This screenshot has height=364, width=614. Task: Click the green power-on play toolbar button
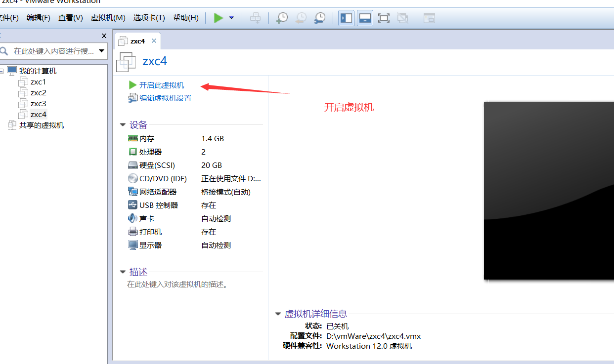[219, 18]
